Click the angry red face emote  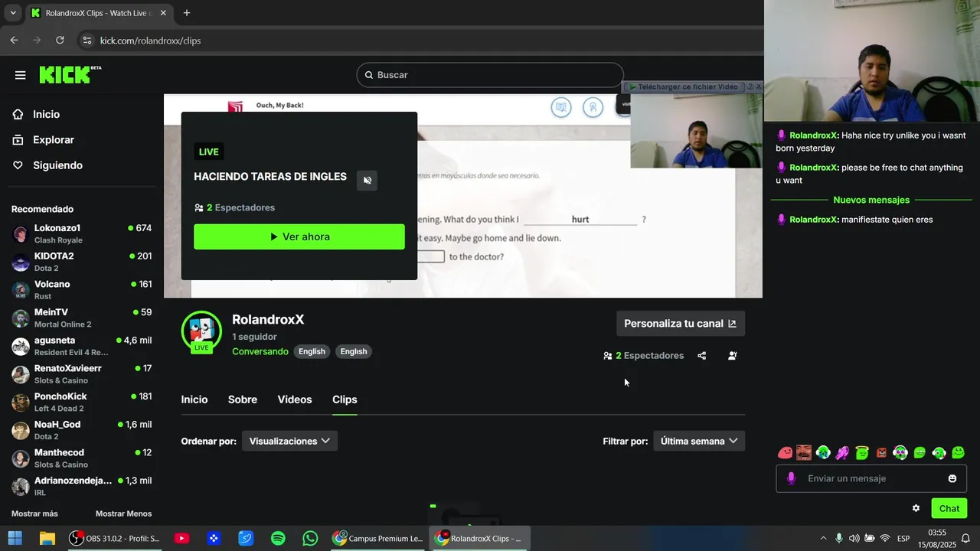tap(881, 453)
